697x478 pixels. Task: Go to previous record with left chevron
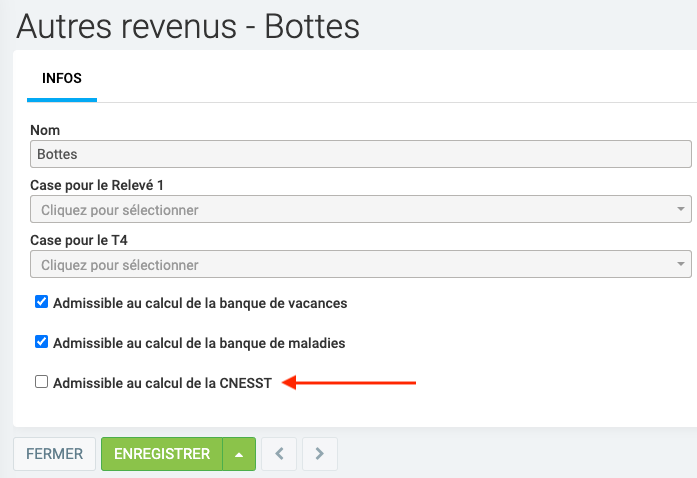pyautogui.click(x=279, y=454)
